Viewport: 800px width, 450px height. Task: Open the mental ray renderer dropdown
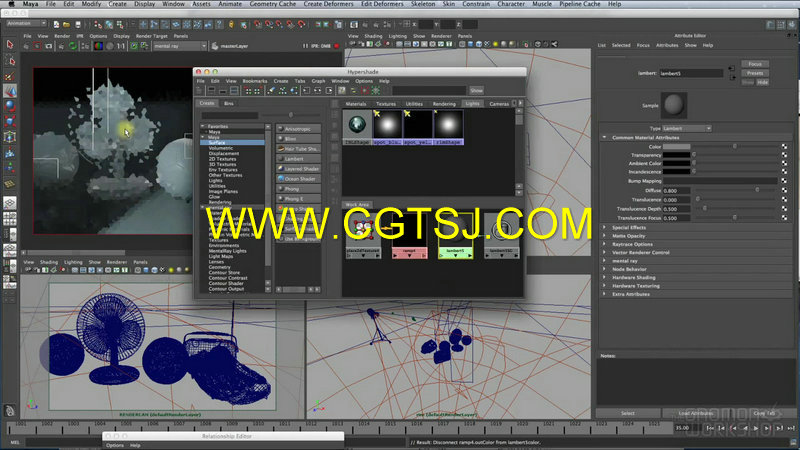tap(180, 46)
